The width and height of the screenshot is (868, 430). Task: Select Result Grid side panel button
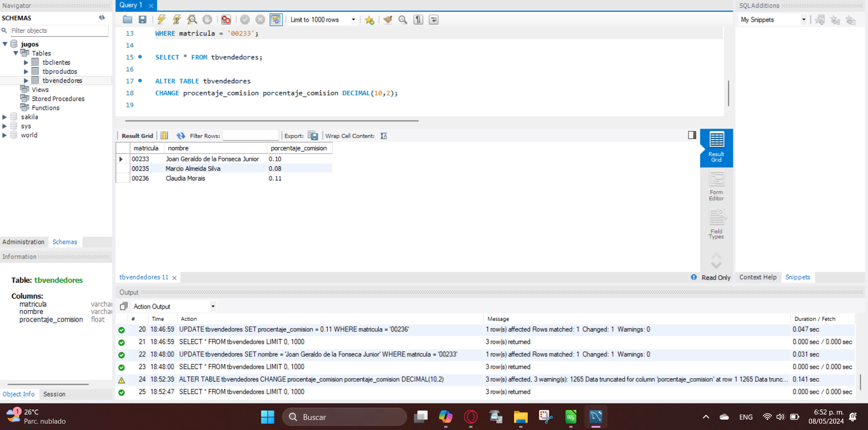(717, 148)
